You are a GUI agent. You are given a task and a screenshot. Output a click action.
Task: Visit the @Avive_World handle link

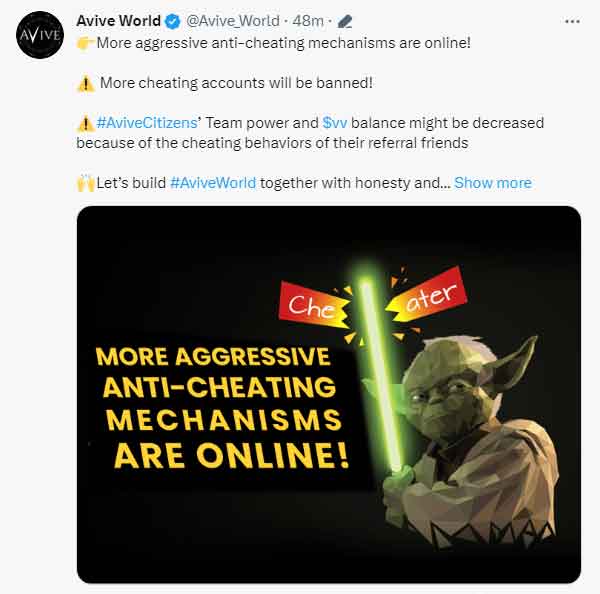pos(233,21)
